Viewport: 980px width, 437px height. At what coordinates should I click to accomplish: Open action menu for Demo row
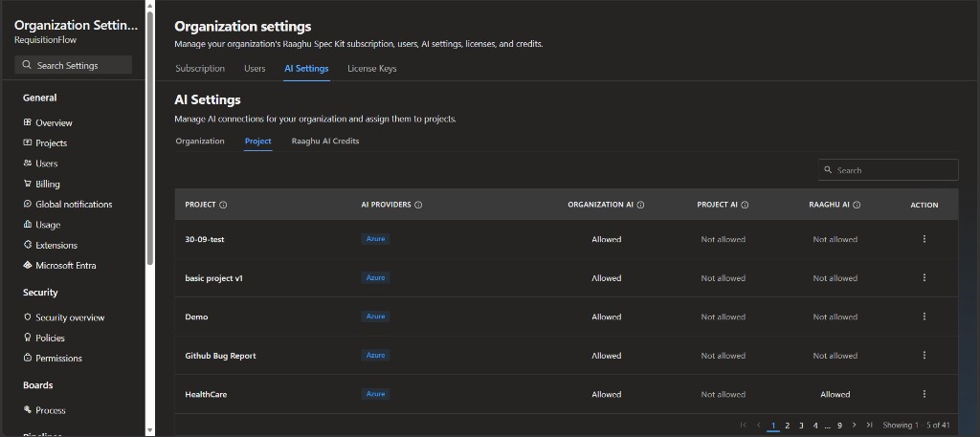click(x=924, y=317)
